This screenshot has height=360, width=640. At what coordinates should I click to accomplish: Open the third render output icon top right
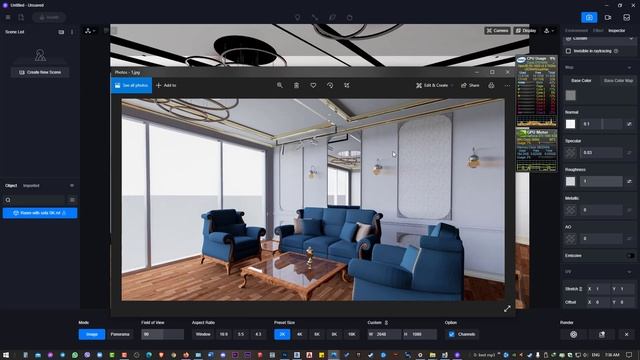(x=627, y=18)
